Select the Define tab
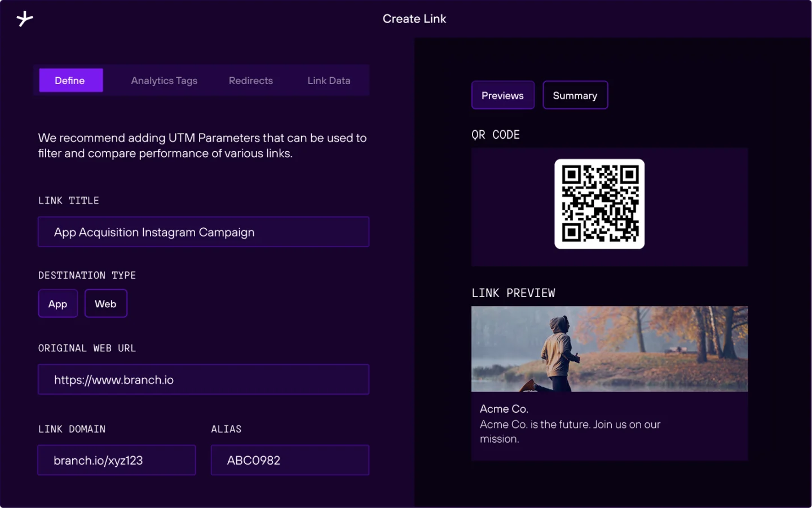The height and width of the screenshot is (508, 812). click(x=70, y=81)
